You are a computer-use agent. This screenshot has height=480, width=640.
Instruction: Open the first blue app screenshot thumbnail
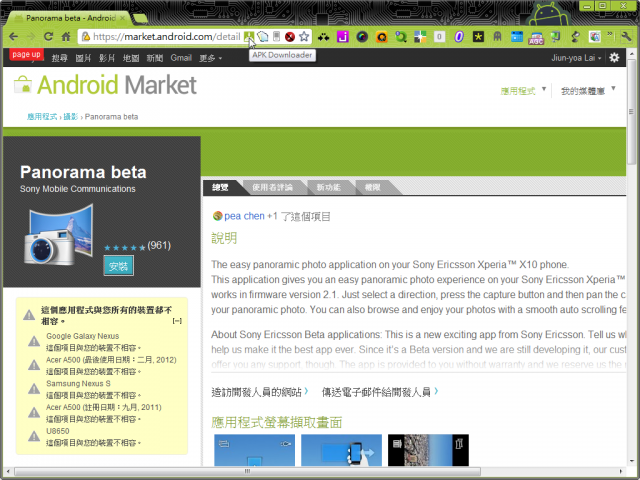[254, 450]
